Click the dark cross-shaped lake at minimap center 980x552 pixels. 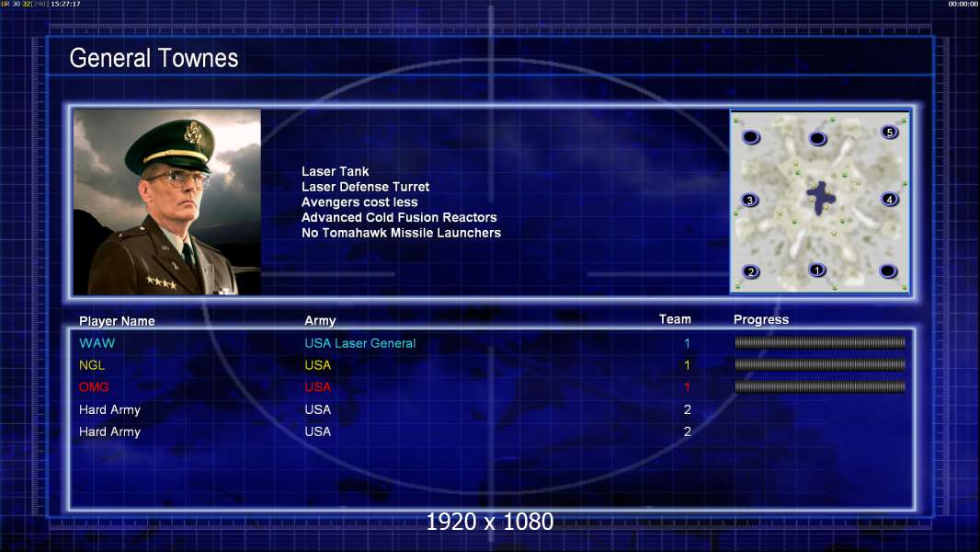point(820,198)
